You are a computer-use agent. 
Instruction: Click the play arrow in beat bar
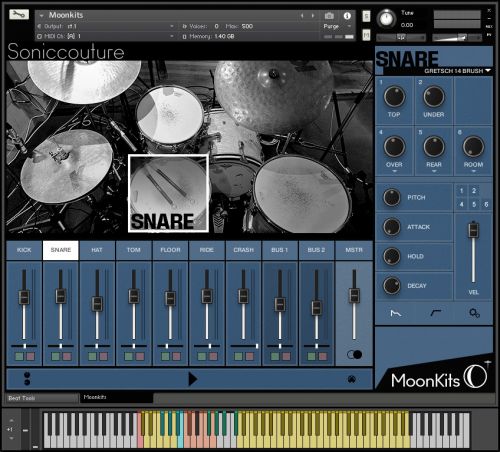pos(193,379)
